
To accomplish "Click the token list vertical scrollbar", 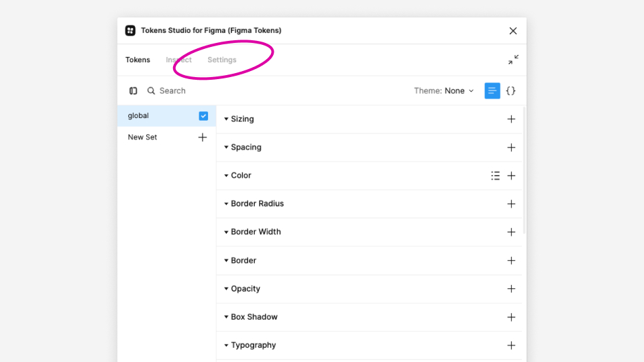I will point(524,170).
